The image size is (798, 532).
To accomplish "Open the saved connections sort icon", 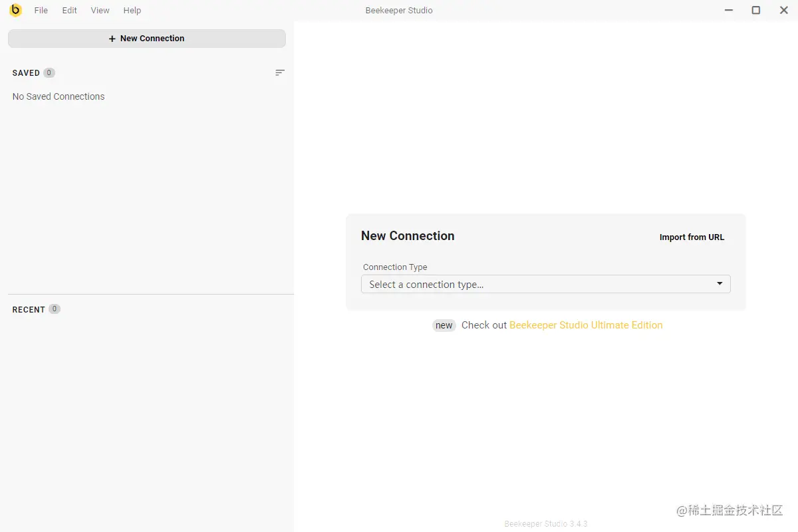I will coord(280,72).
